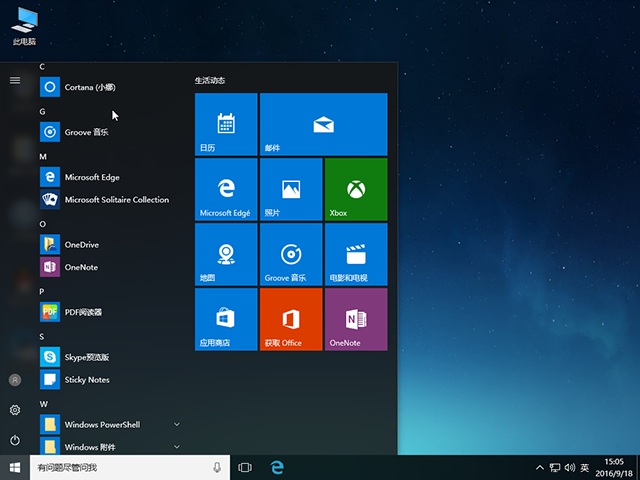Open Sticky Notes from the app list

coord(86,380)
